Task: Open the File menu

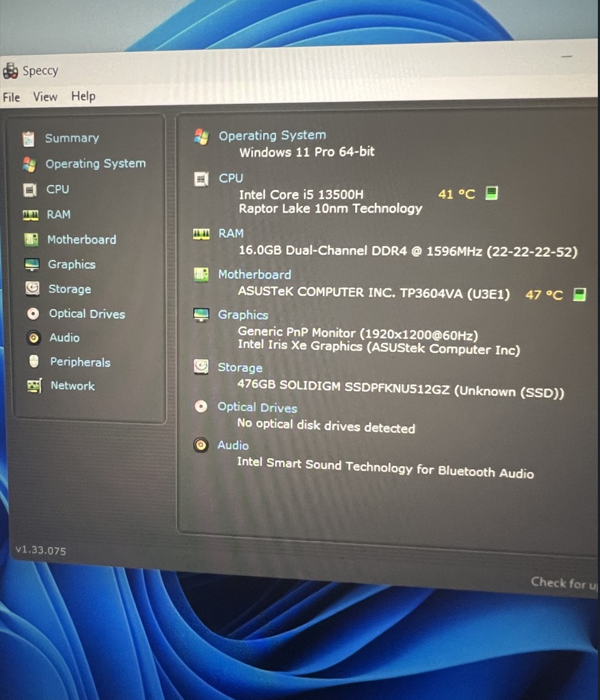Action: pos(11,97)
